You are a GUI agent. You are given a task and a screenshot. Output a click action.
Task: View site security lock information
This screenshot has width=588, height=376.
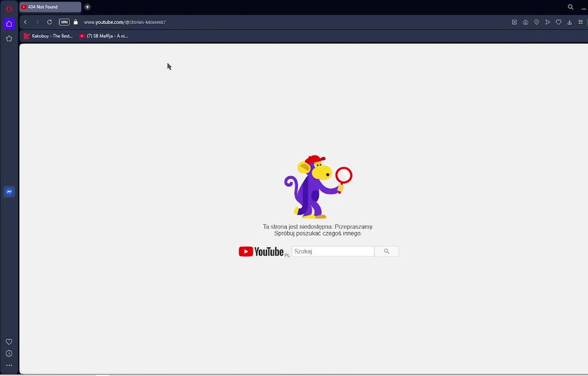[76, 22]
